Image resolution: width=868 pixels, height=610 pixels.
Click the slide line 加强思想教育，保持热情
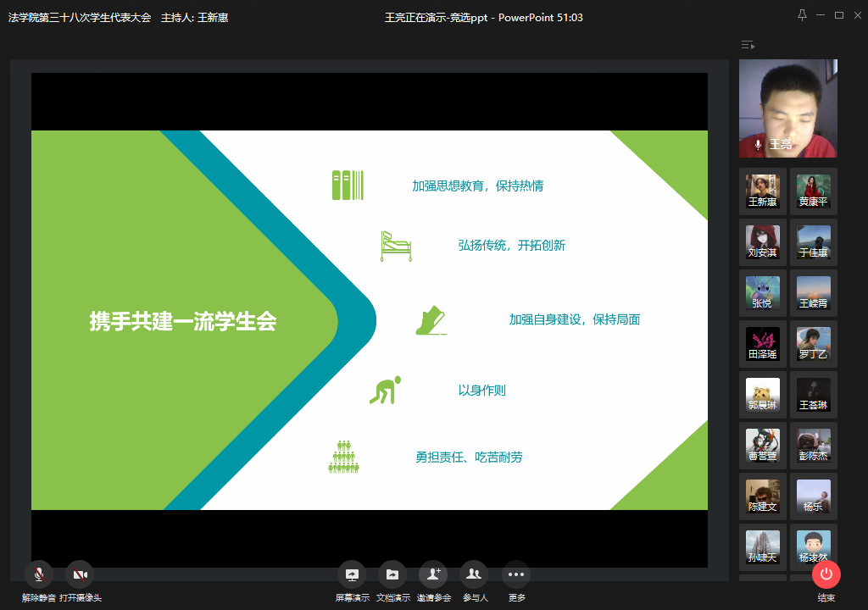pos(478,186)
